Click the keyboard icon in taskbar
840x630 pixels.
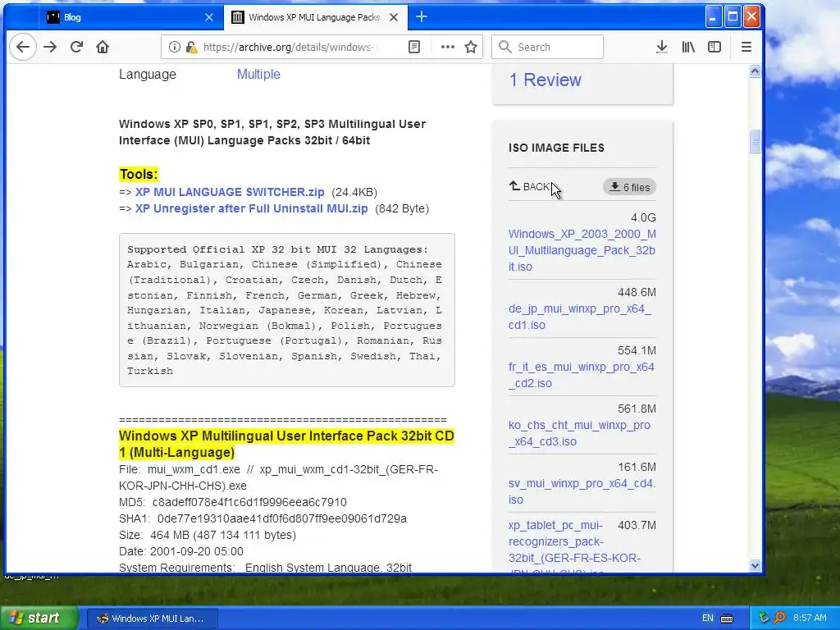pos(727,619)
